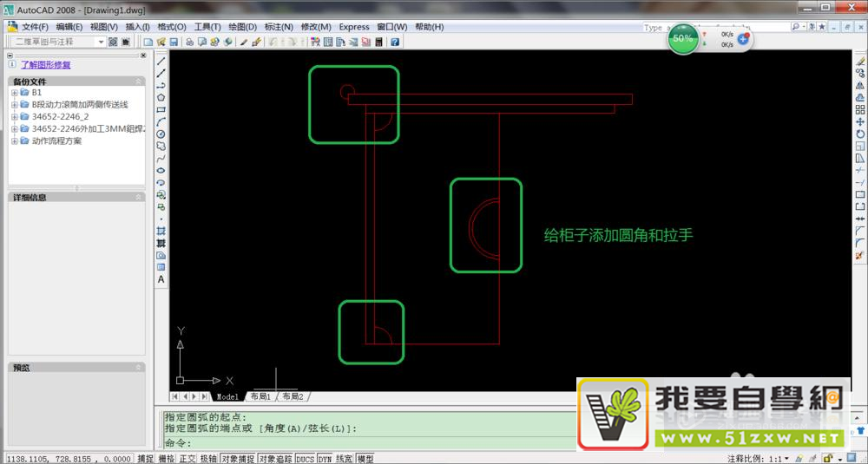Select the Arc draw tool
The height and width of the screenshot is (464, 868).
tap(161, 121)
